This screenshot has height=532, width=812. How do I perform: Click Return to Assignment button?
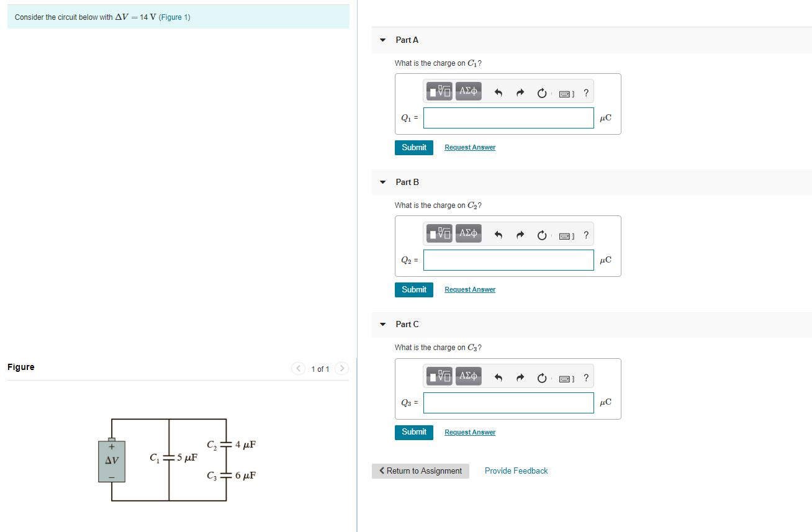coord(421,471)
